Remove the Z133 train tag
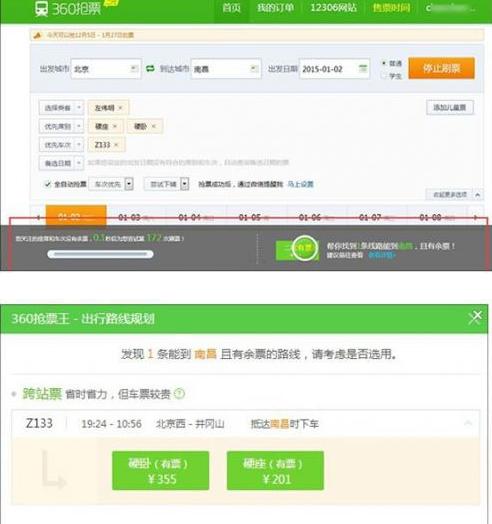The width and height of the screenshot is (492, 524). click(116, 145)
